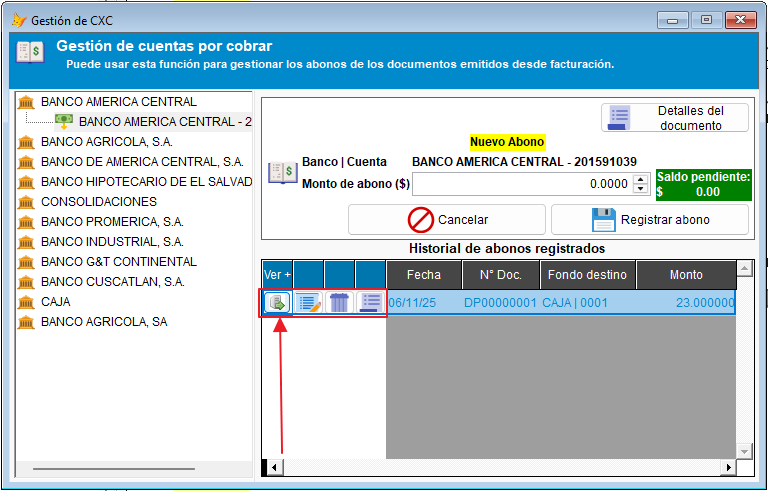Viewport: 768px width, 491px height.
Task: Click the CONSOLIDACIONES bank icon
Action: pyautogui.click(x=26, y=202)
